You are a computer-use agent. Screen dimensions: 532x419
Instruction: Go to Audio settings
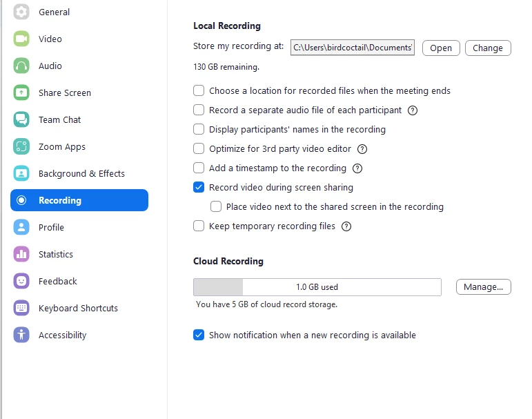click(79, 66)
